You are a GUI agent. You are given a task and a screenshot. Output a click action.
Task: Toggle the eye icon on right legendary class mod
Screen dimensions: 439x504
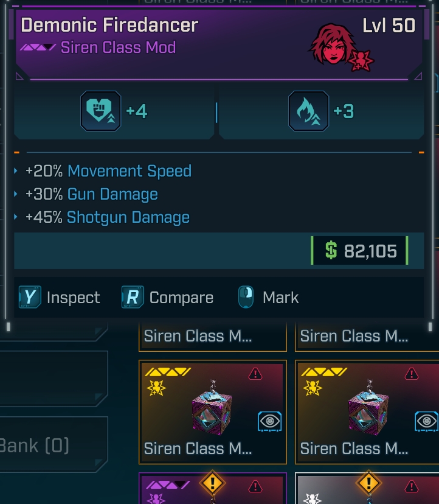(426, 421)
